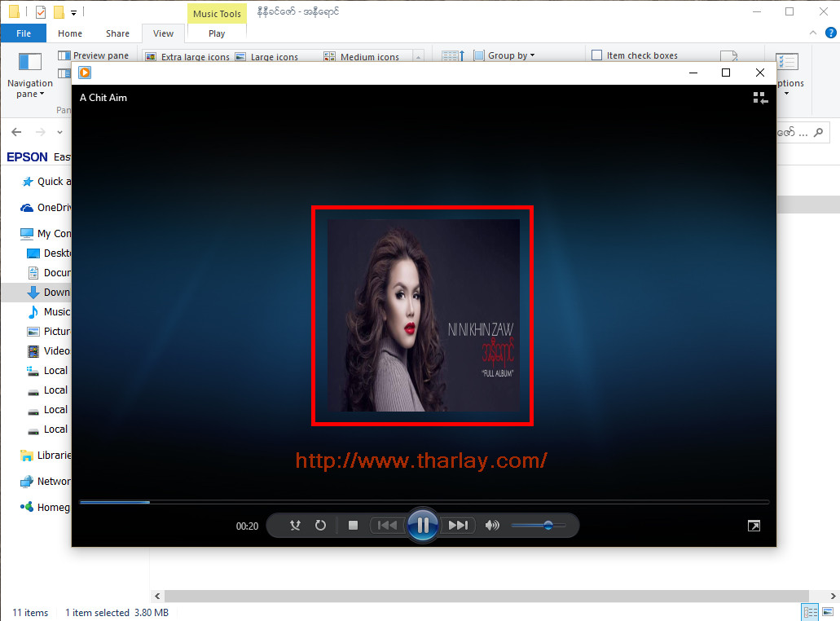
Task: Switch to Library view icon
Action: point(760,98)
